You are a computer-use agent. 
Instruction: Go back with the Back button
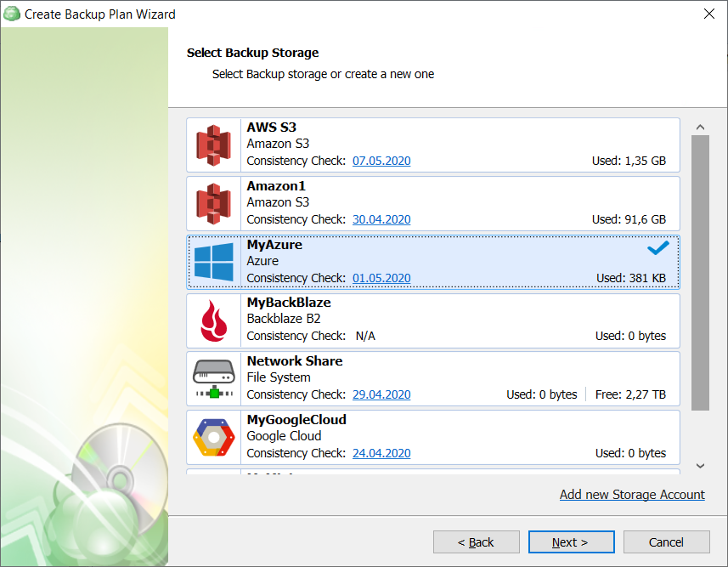click(x=476, y=542)
